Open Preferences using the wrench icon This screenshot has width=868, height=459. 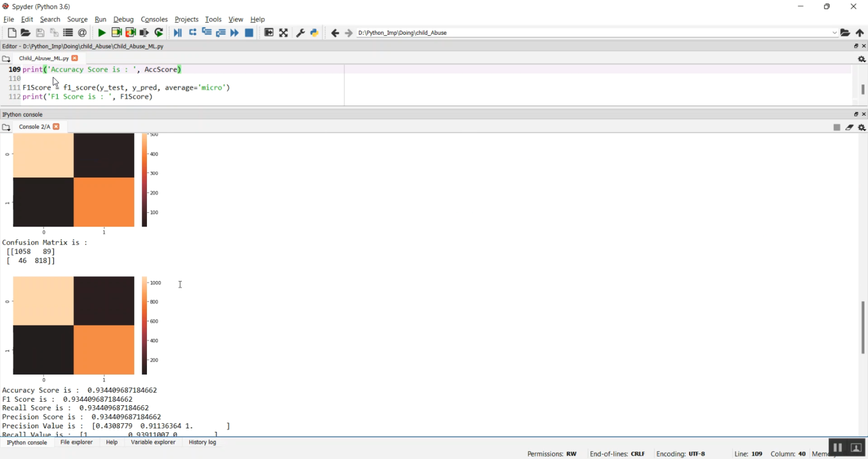(x=300, y=33)
